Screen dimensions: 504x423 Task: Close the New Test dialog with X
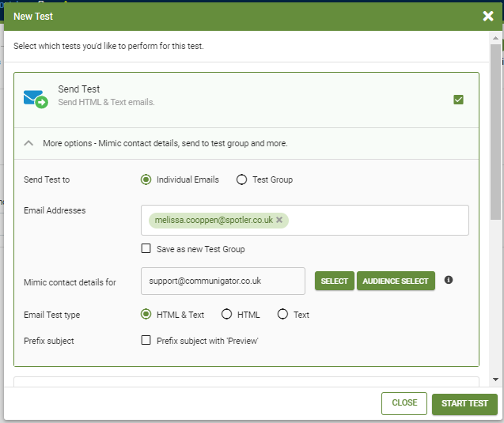[x=488, y=16]
